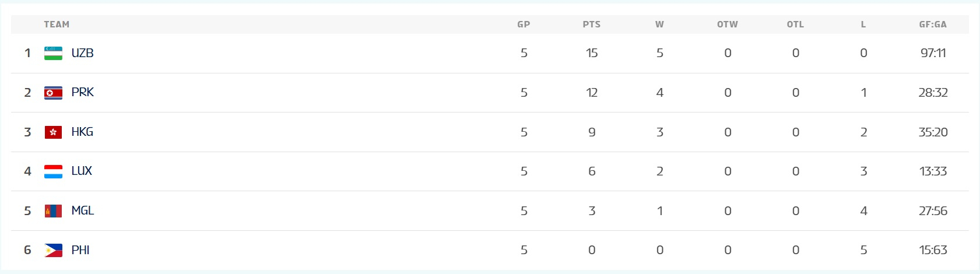Click the Mongolia flag icon
Image resolution: width=980 pixels, height=274 pixels.
pyautogui.click(x=53, y=211)
